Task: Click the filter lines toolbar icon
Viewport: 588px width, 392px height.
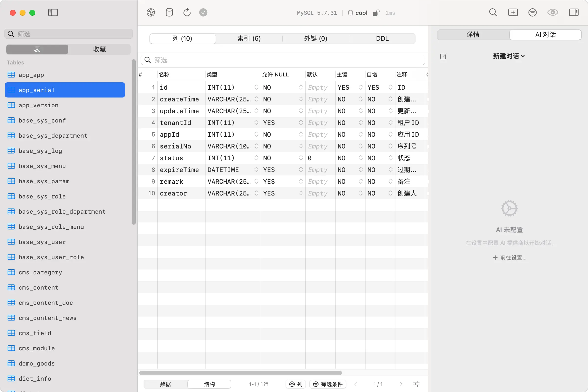Action: 532,12
